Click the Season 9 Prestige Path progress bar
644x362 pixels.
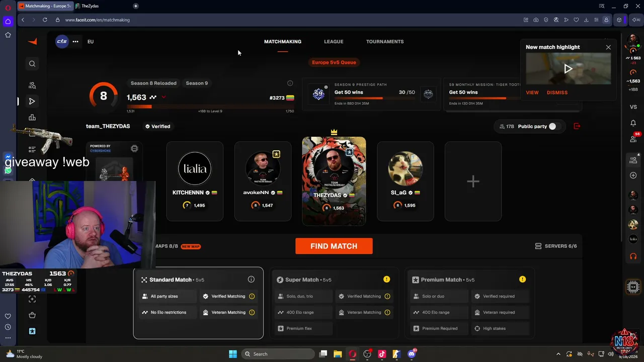(x=375, y=98)
